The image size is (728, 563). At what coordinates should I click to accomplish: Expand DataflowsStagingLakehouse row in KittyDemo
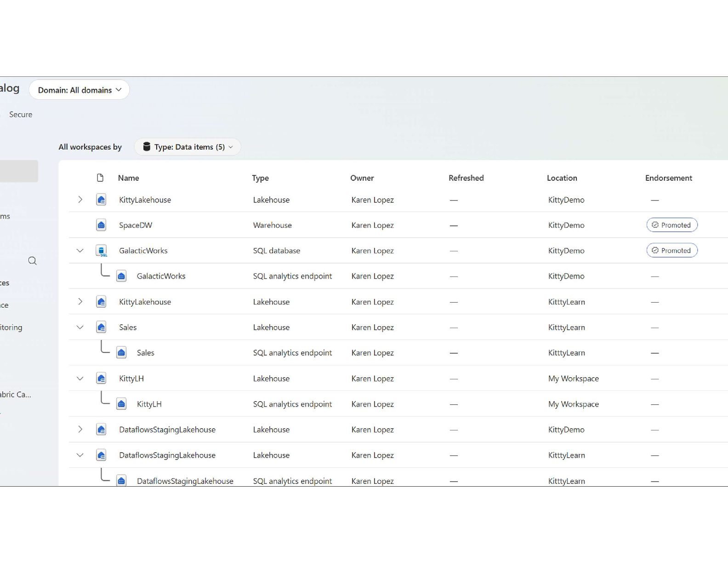click(x=80, y=430)
